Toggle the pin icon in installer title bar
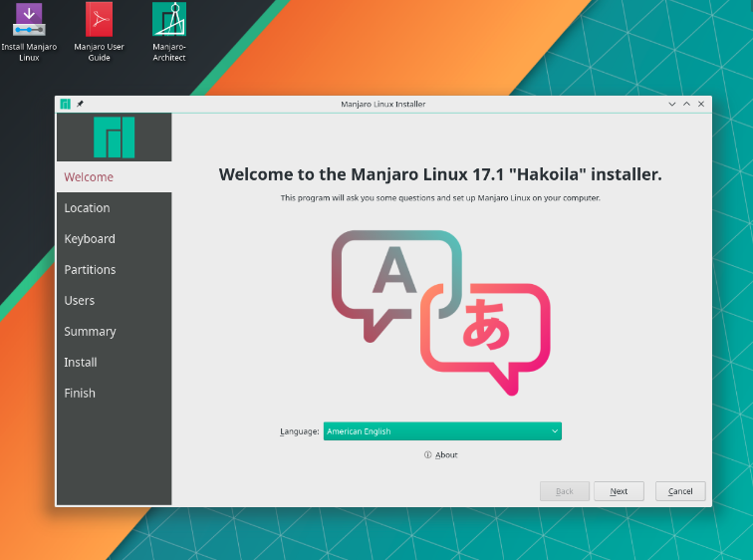The width and height of the screenshot is (753, 560). point(80,104)
